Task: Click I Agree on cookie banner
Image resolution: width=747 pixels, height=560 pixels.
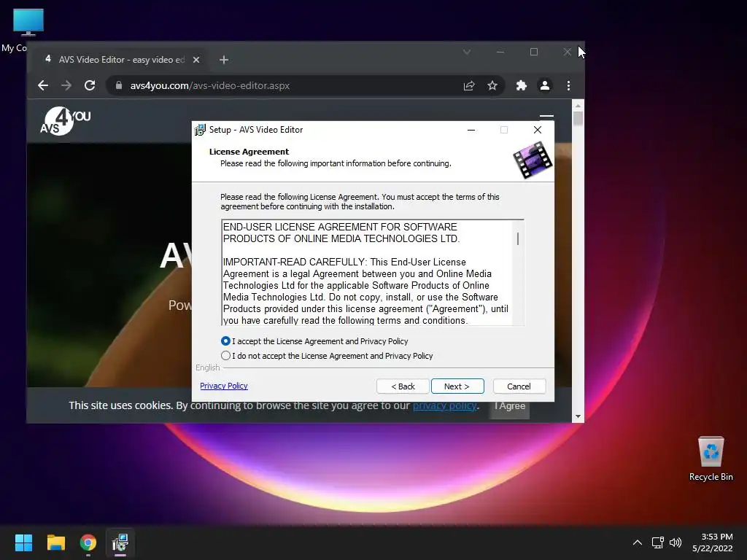Action: pyautogui.click(x=510, y=406)
